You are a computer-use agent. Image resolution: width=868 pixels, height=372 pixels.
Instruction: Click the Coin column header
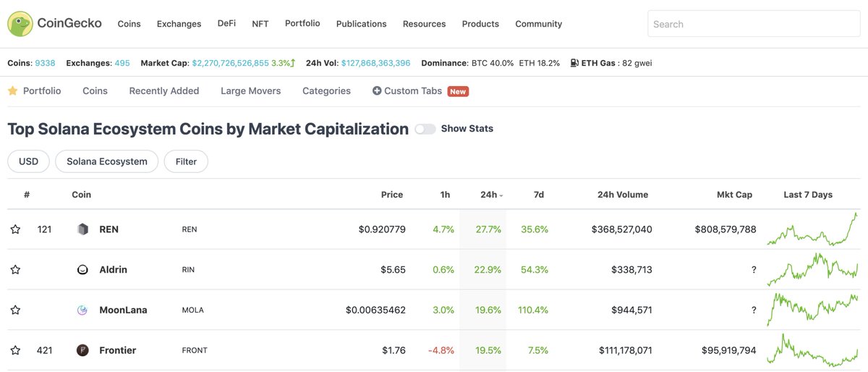coord(82,195)
